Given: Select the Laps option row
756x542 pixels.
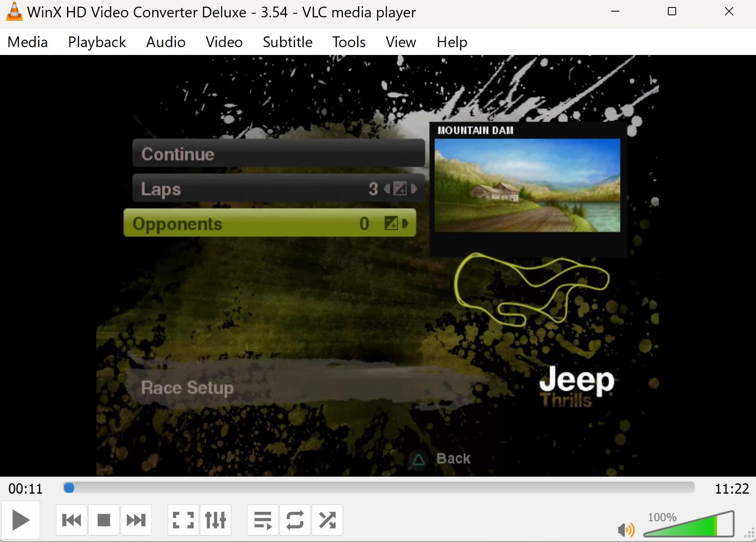Looking at the screenshot, I should pos(278,188).
